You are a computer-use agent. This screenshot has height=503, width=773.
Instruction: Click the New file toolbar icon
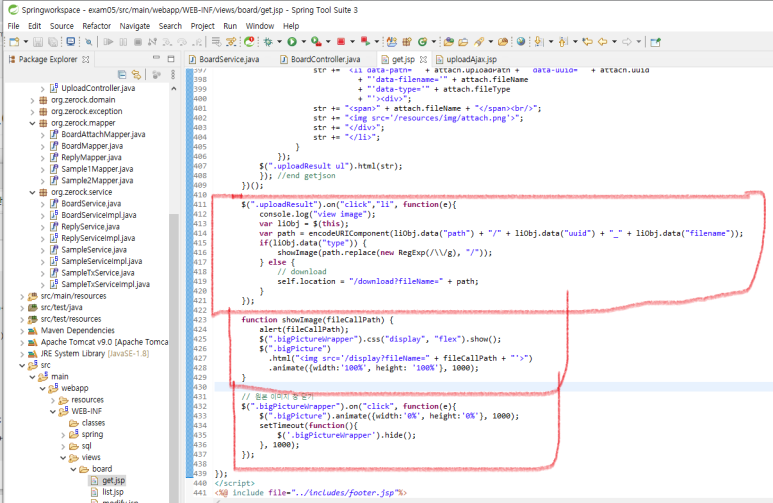(x=14, y=42)
